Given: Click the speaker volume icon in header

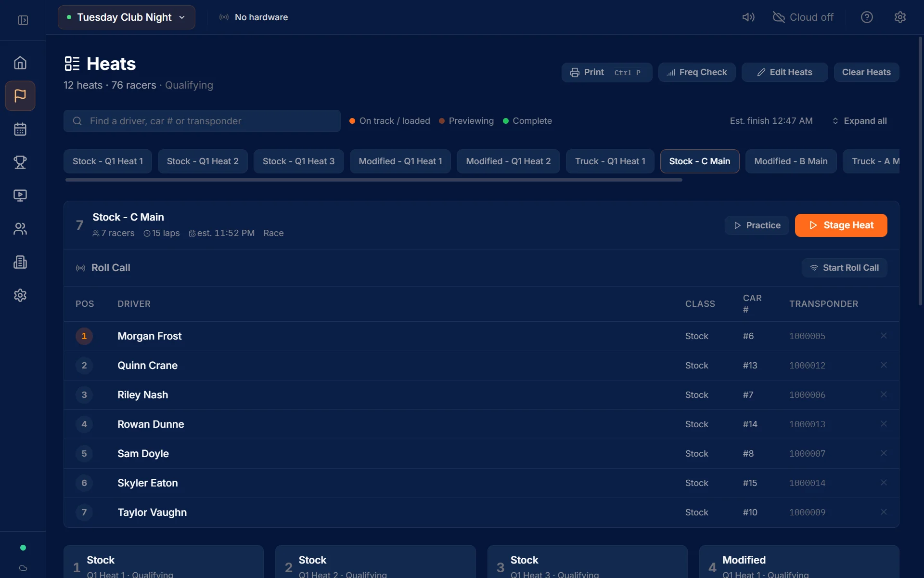Looking at the screenshot, I should (748, 17).
